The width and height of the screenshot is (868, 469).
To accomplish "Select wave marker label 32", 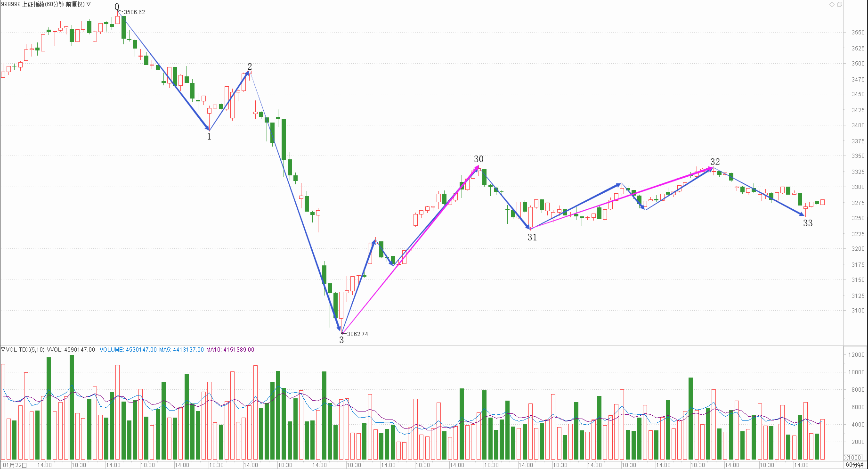I will pos(715,162).
